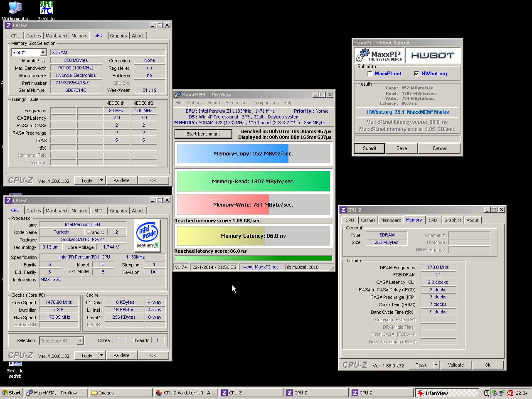532x399 pixels.
Task: Click the Core Voltage 1.744 V value
Action: click(x=111, y=247)
